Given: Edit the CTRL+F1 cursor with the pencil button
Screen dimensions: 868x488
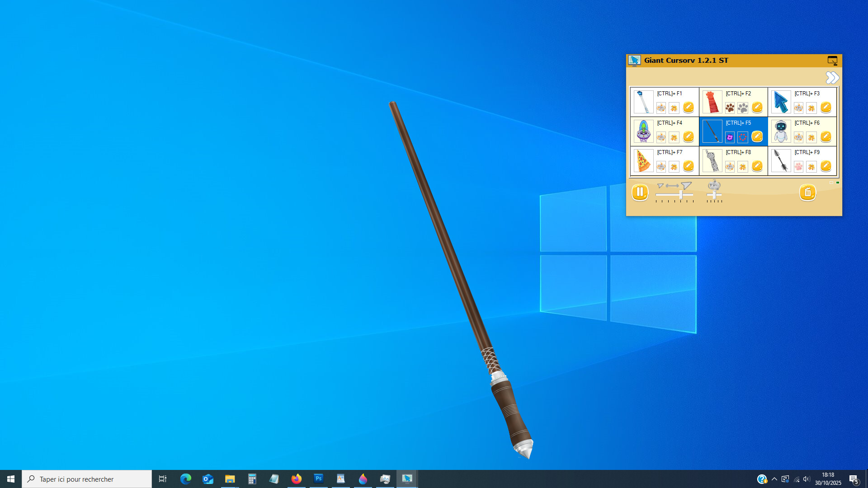Looking at the screenshot, I should [x=688, y=107].
